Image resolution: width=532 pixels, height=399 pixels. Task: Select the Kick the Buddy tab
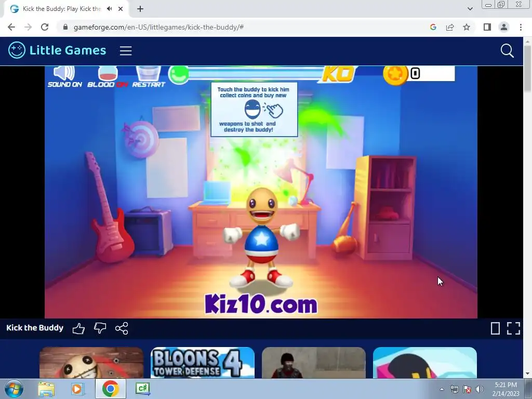click(62, 9)
